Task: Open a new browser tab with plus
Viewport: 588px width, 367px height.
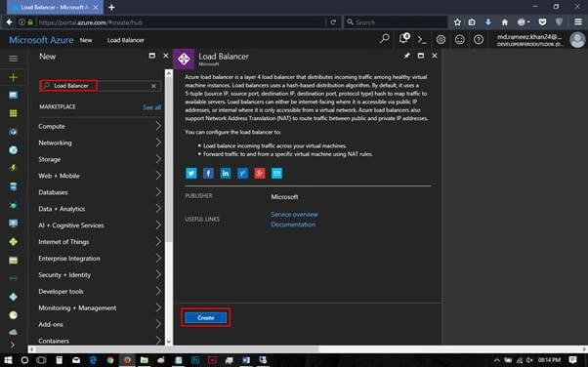Action: click(111, 7)
